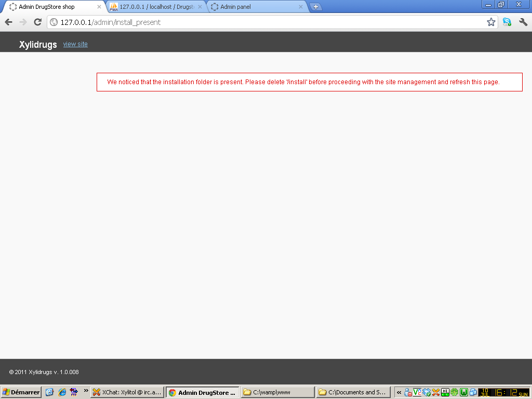The height and width of the screenshot is (399, 532).
Task: Open a new tab with the plus button
Action: [x=315, y=7]
